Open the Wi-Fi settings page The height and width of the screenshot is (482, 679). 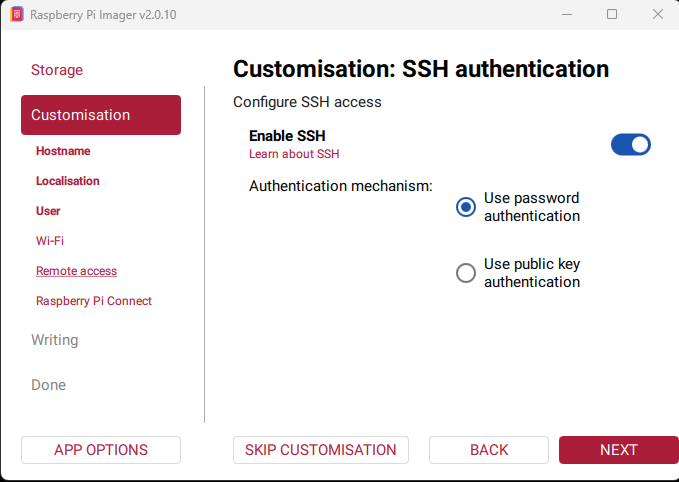click(x=50, y=241)
